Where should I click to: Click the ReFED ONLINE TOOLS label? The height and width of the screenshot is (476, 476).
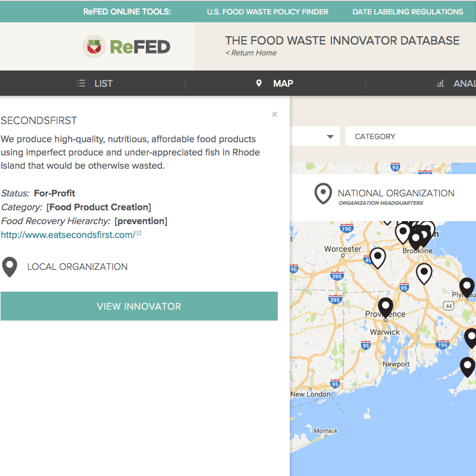(x=127, y=11)
